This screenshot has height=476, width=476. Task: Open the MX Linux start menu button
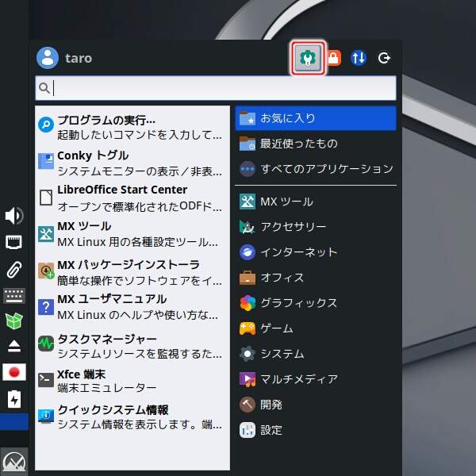coord(14,460)
